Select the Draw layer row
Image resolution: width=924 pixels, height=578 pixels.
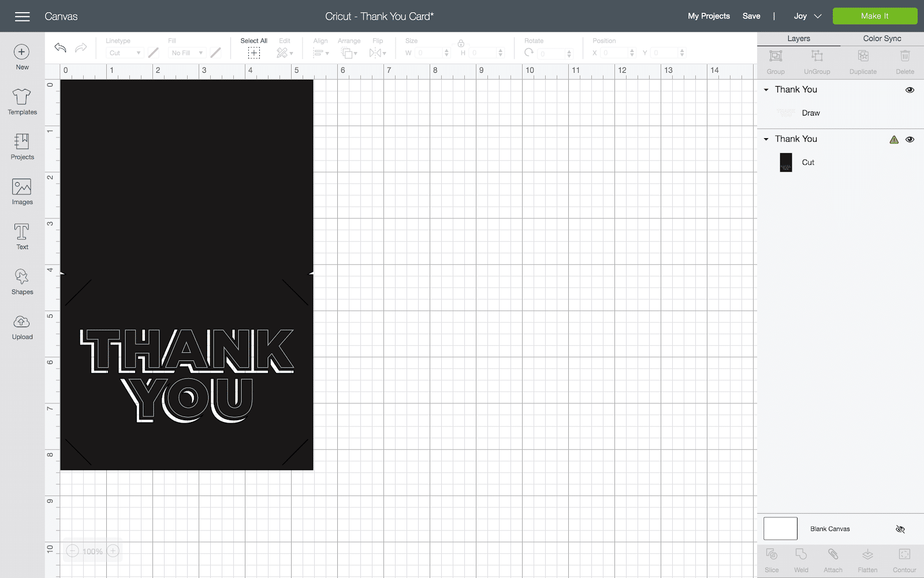(840, 113)
